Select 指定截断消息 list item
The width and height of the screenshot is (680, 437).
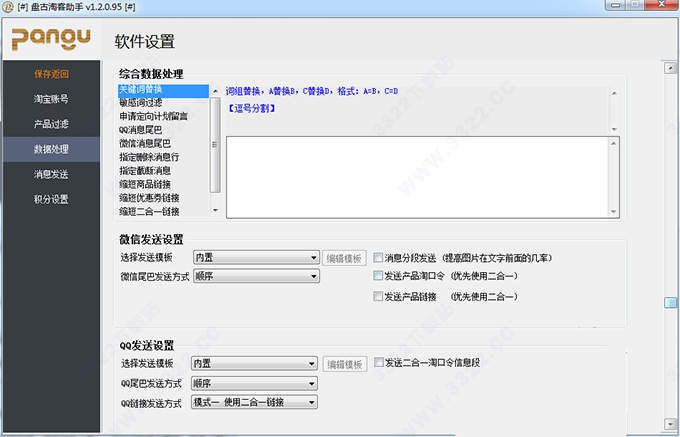(163, 171)
